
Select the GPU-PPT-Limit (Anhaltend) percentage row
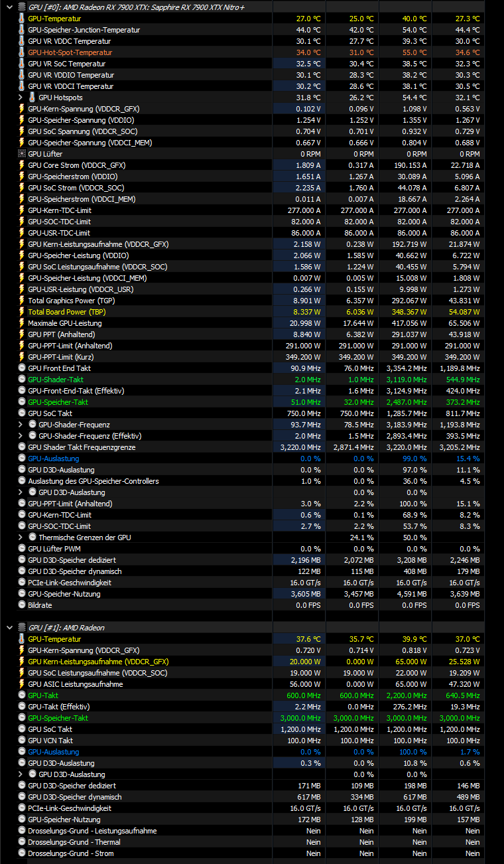251,504
